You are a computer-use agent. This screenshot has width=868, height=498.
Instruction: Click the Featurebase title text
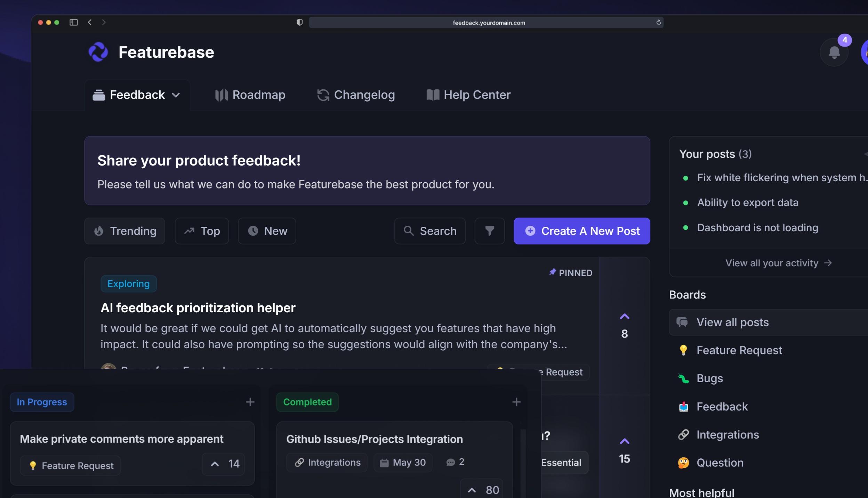[x=166, y=52]
